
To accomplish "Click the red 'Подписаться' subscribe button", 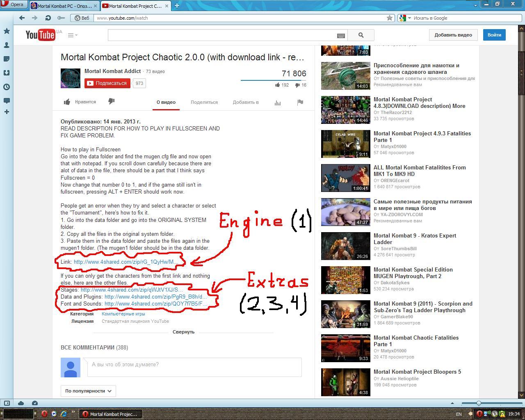I will [x=107, y=83].
